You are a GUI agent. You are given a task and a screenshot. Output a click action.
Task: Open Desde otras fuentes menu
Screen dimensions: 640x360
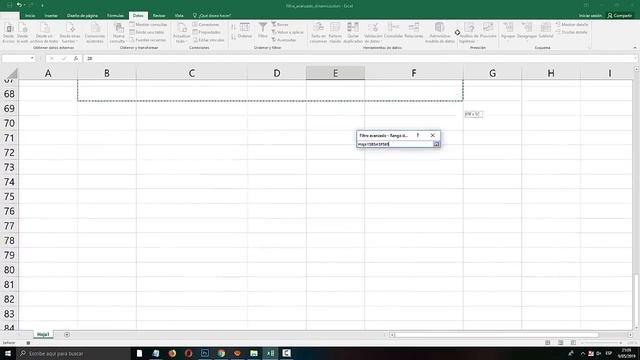tap(70, 33)
